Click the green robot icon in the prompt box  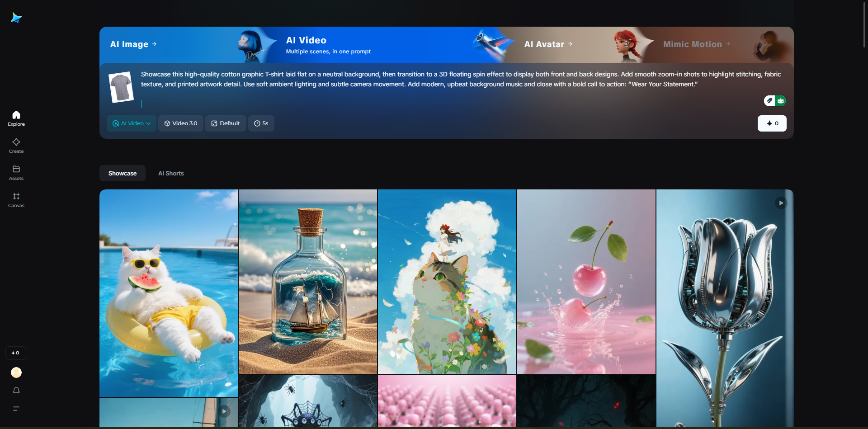[x=781, y=101]
